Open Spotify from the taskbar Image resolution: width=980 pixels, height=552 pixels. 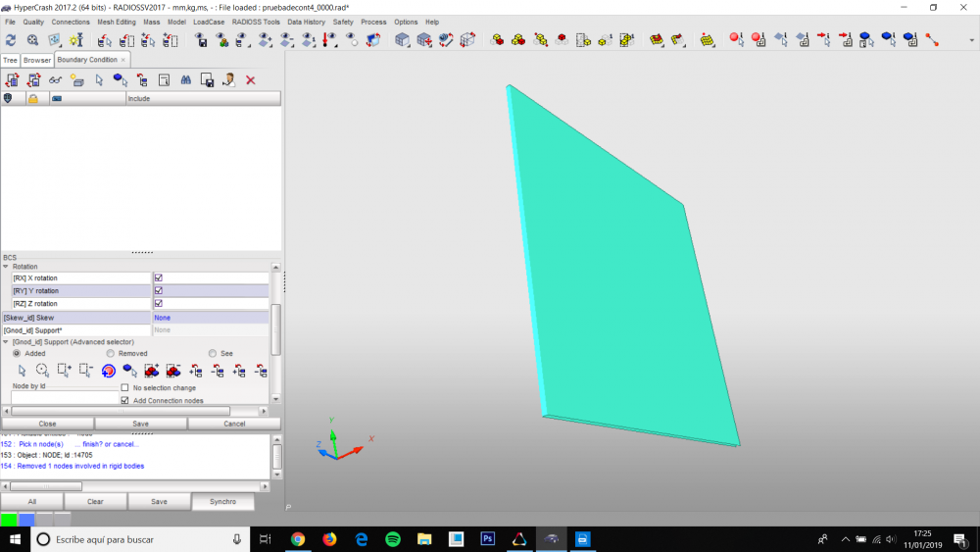pyautogui.click(x=393, y=539)
